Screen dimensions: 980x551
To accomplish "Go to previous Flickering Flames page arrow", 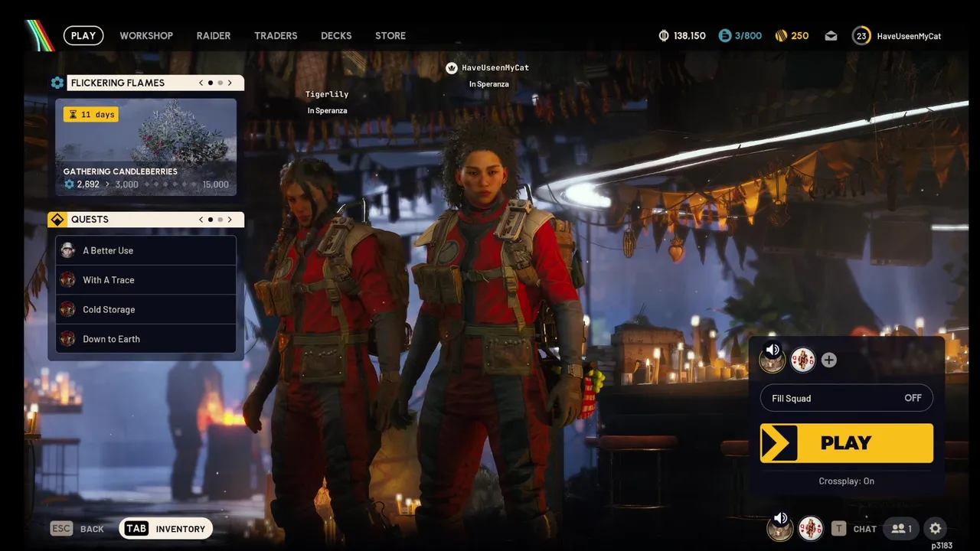I will click(201, 83).
